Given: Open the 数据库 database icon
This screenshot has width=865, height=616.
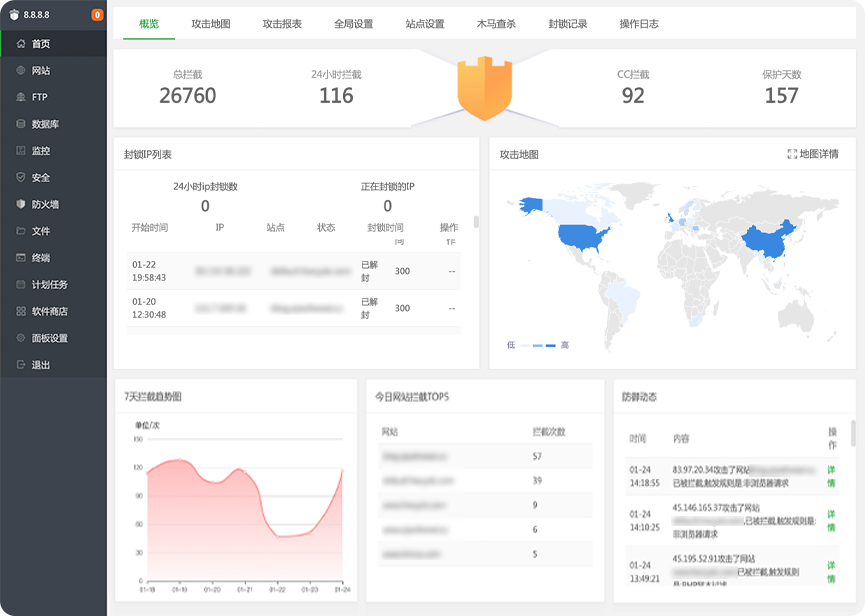Looking at the screenshot, I should click(x=21, y=124).
